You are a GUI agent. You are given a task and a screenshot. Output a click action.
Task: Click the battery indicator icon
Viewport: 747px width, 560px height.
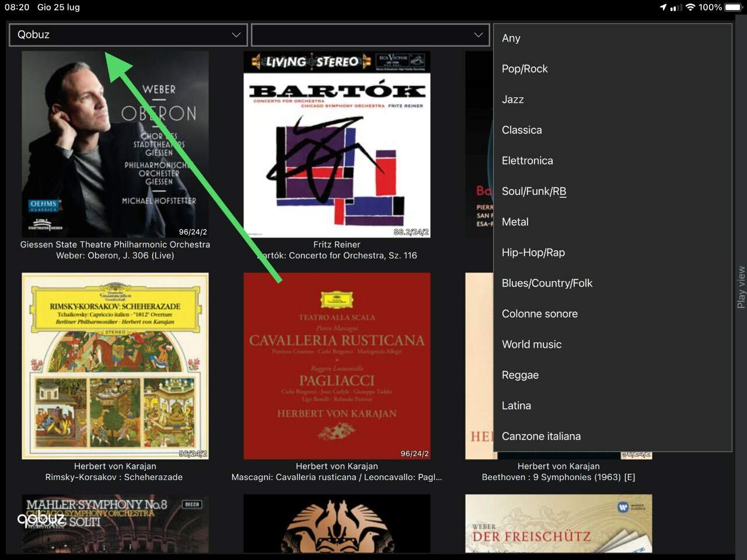point(734,7)
